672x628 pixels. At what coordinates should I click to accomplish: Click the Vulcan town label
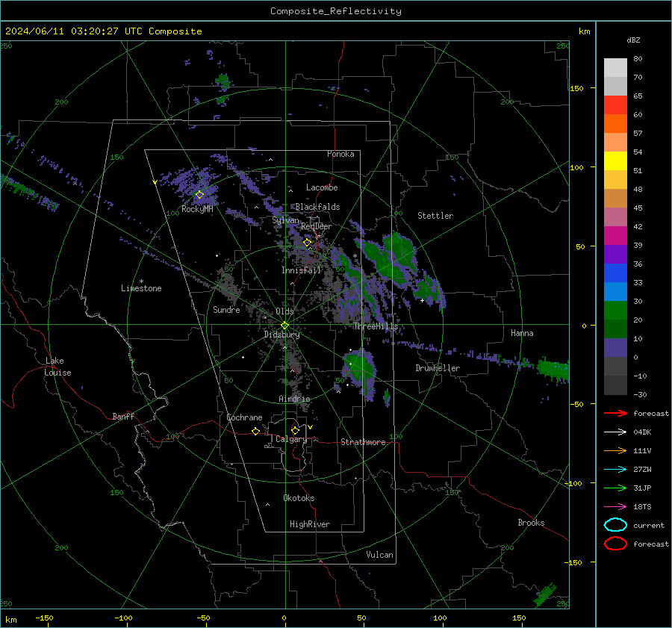tap(379, 555)
